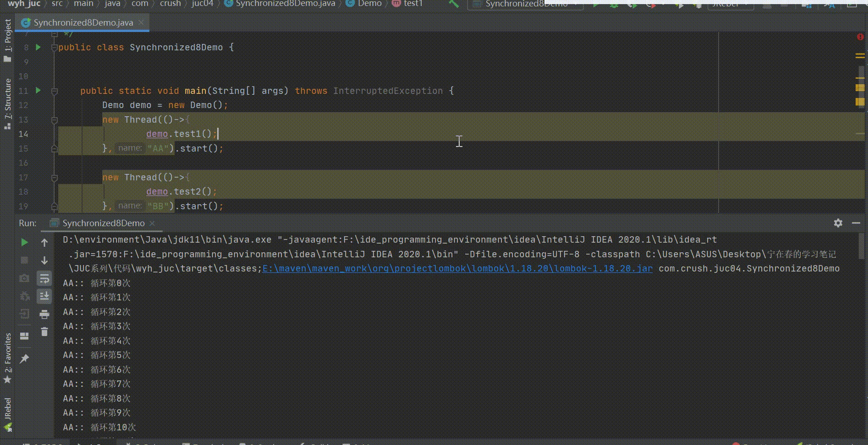Click 'InterruptedException' in main signature

tap(388, 91)
